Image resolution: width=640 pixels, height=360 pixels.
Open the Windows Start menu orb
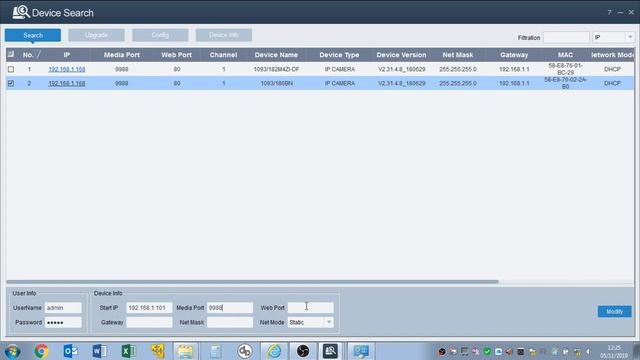click(x=12, y=351)
